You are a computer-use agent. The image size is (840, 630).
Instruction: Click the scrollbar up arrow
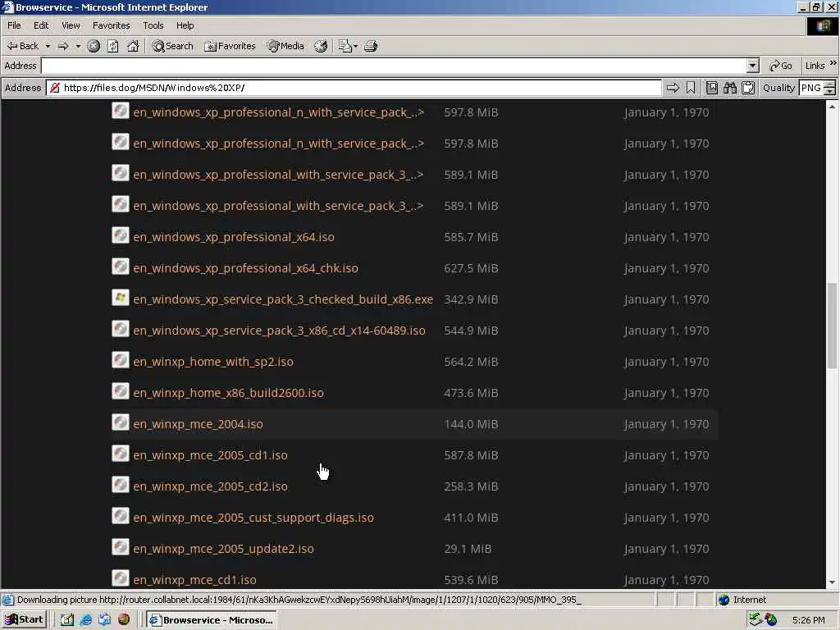tap(832, 107)
